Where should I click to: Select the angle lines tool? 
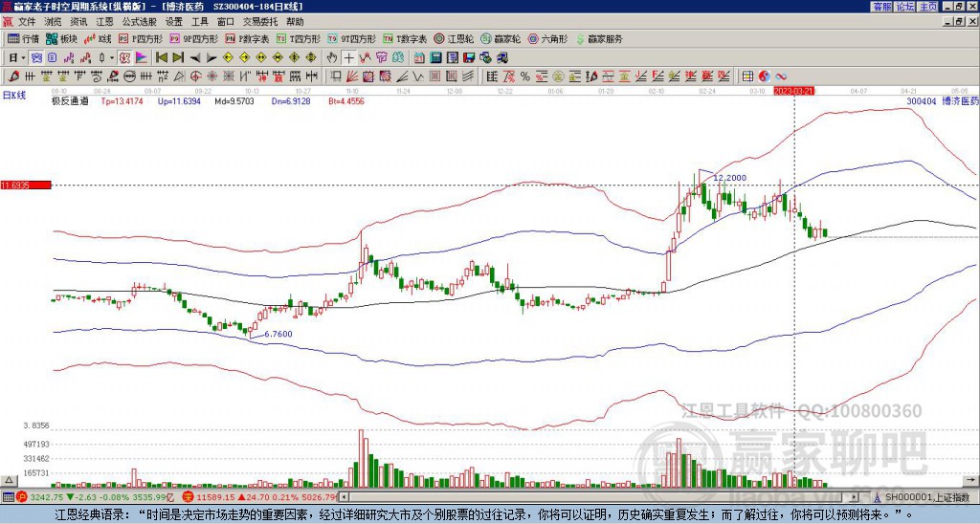(402, 76)
